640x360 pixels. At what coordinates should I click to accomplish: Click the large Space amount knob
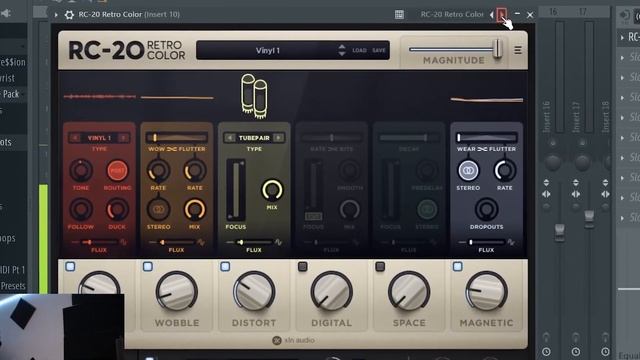click(x=409, y=291)
